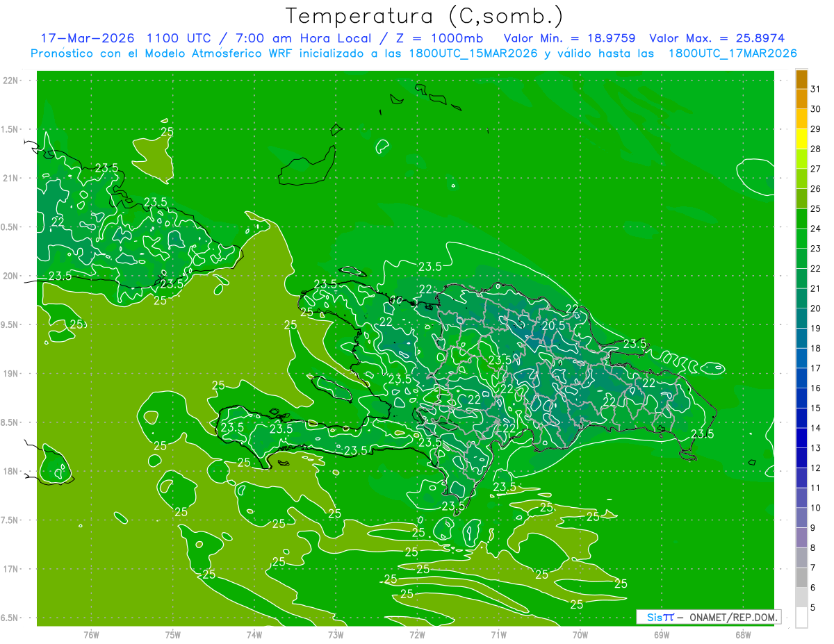This screenshot has height=644, width=834.
Task: Pick the gray color bar segment between 6 and 7
Action: (x=801, y=578)
